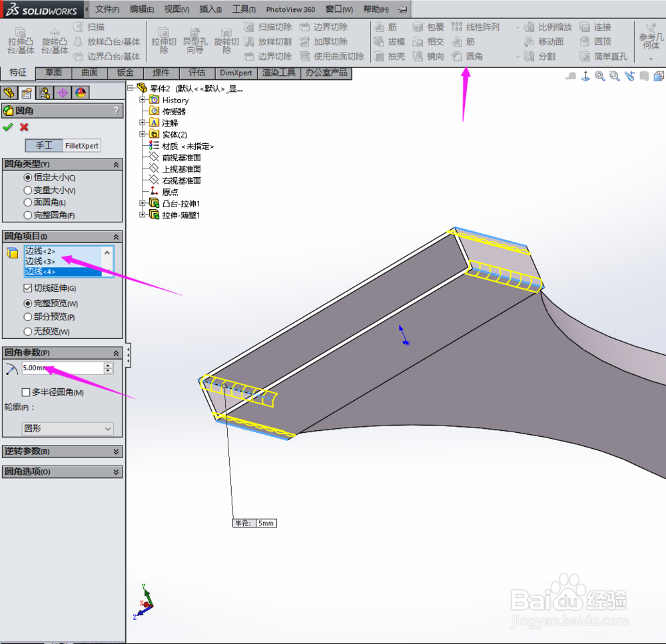Click the 拉伸切除 extruded cut icon
666x644 pixels.
coord(164,41)
